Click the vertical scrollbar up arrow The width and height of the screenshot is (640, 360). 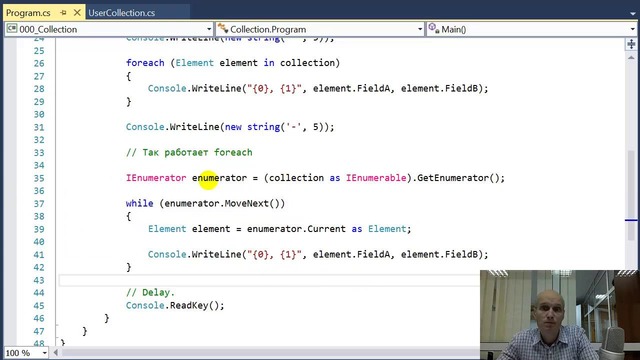coord(631,58)
